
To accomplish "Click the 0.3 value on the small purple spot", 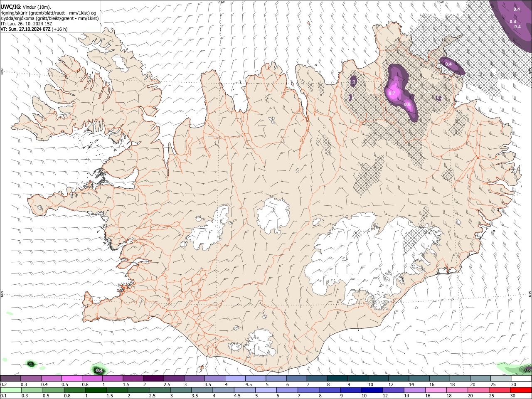I will click(352, 82).
